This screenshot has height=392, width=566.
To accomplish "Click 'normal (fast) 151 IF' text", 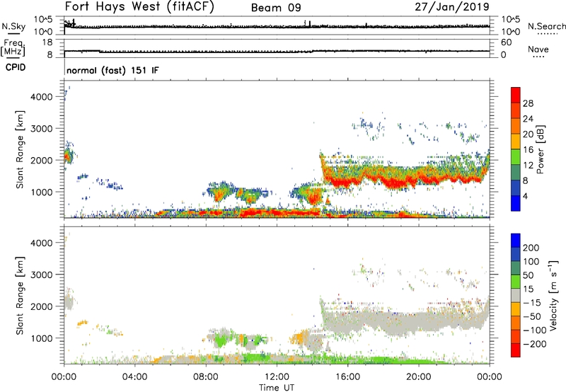I will pyautogui.click(x=112, y=70).
